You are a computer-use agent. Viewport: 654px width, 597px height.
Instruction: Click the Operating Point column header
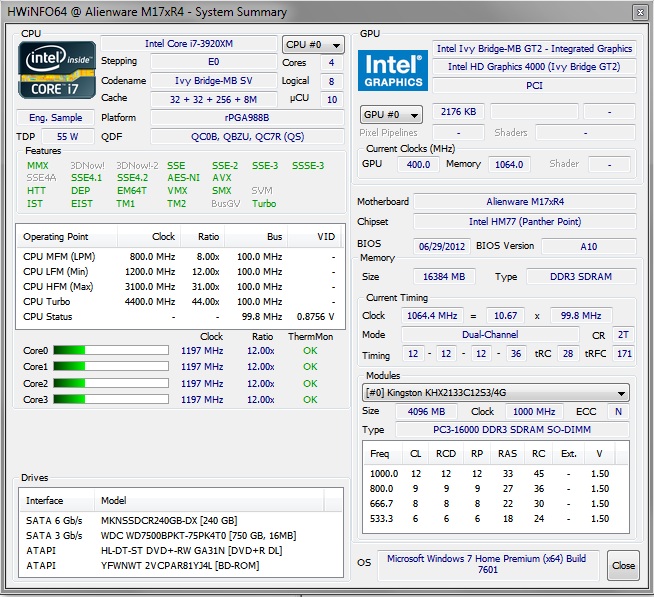pos(67,237)
